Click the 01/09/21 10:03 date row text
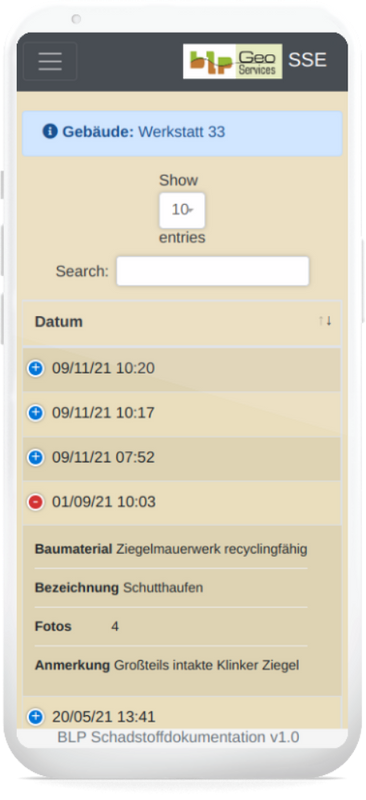The width and height of the screenshot is (366, 800). [104, 502]
